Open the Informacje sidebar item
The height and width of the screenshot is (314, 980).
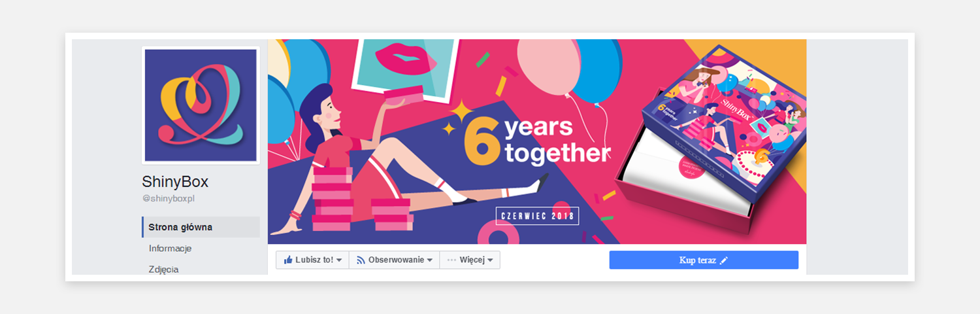(x=170, y=249)
